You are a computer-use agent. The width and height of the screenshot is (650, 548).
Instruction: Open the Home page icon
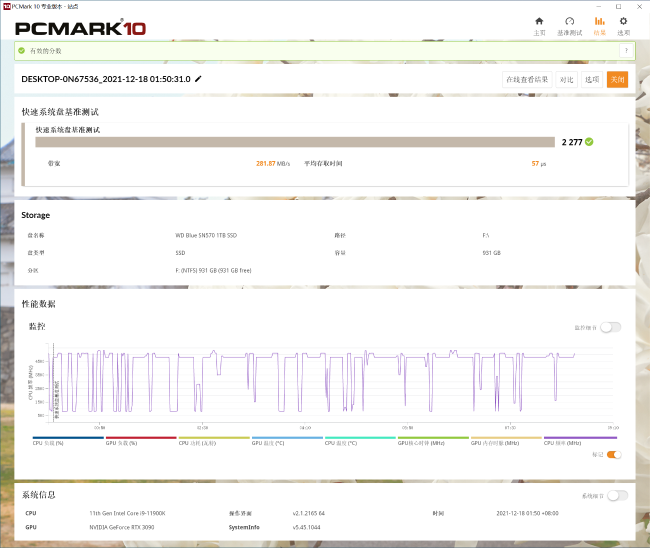(539, 22)
